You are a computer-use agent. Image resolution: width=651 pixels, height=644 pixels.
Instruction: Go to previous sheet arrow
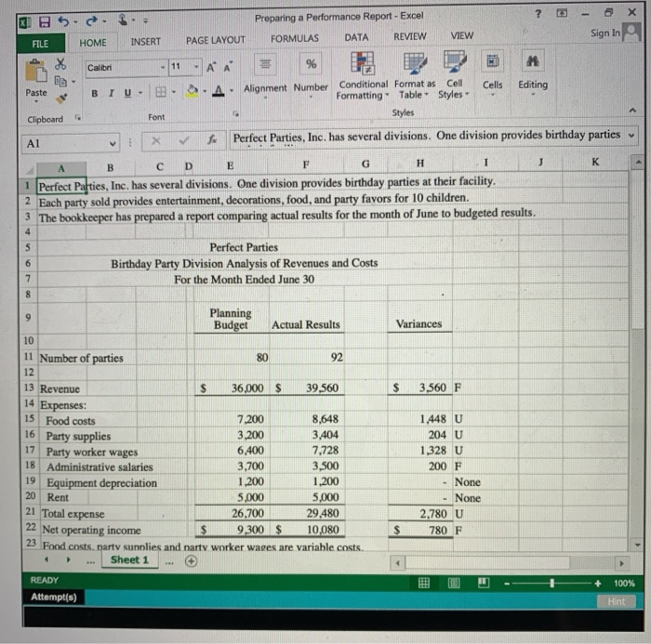tap(46, 559)
